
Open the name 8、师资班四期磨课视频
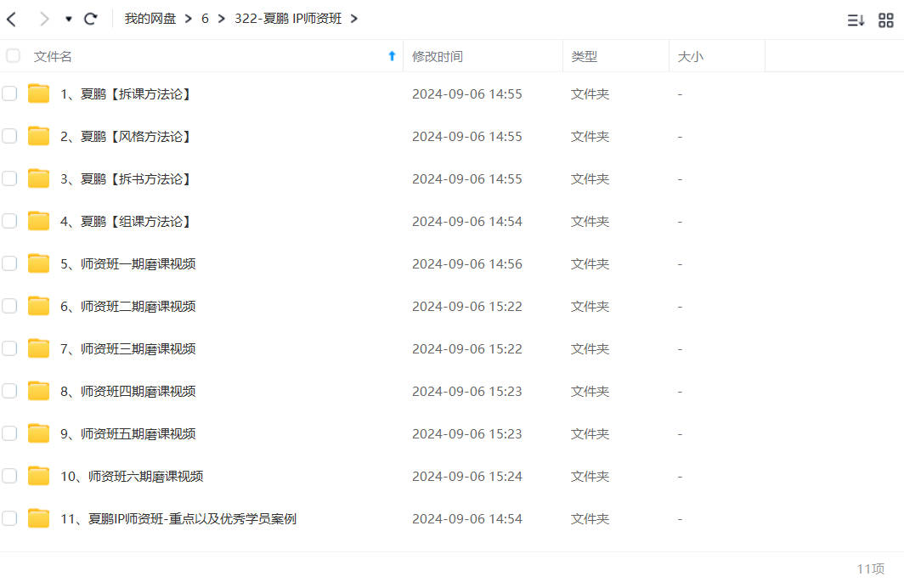pos(128,392)
